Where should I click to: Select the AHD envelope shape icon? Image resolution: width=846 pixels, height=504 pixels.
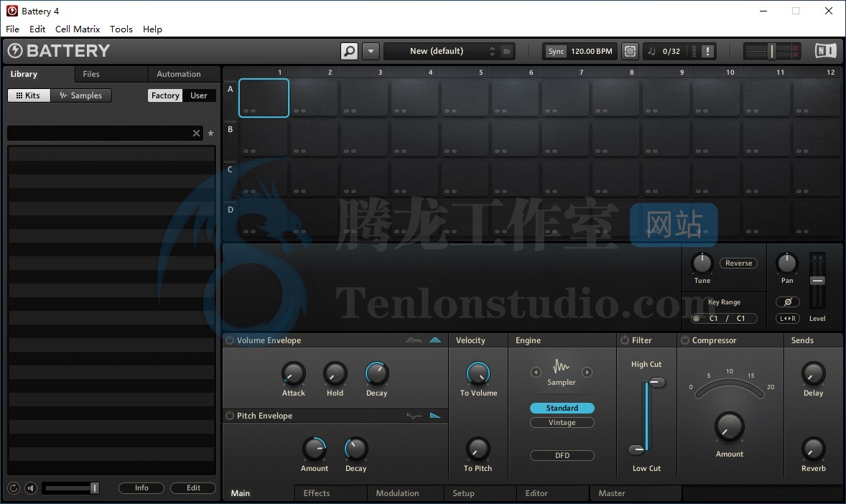point(414,340)
